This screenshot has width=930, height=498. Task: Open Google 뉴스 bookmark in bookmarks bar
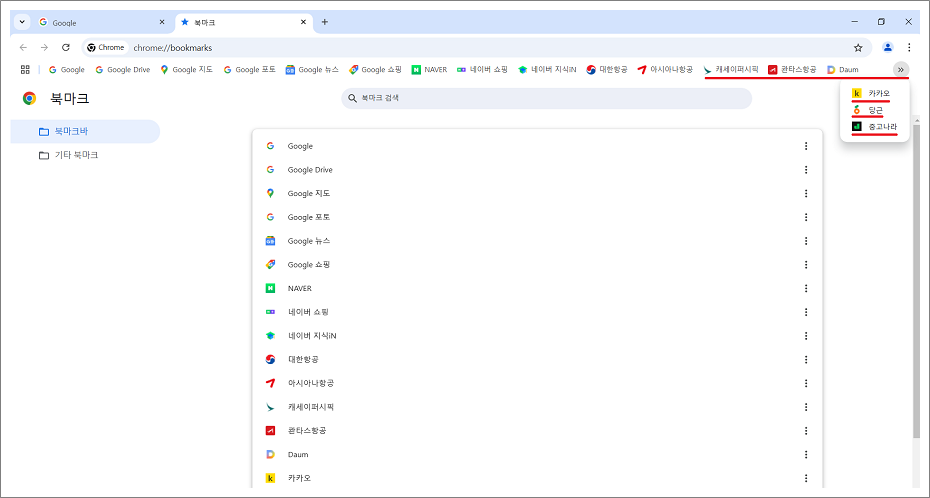point(312,69)
